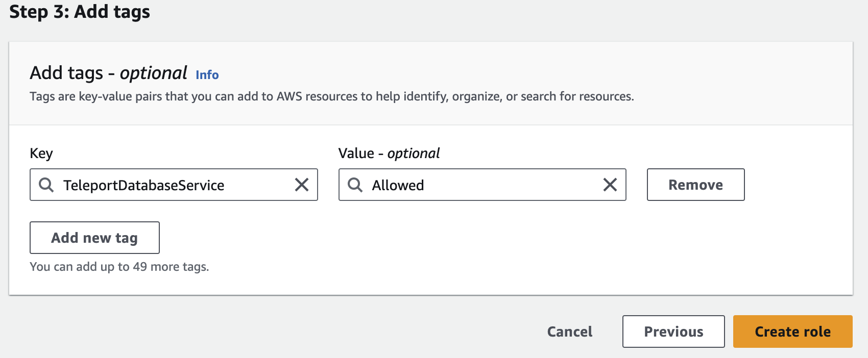Clear the Allowed value using X icon
Image resolution: width=868 pixels, height=358 pixels.
click(610, 185)
